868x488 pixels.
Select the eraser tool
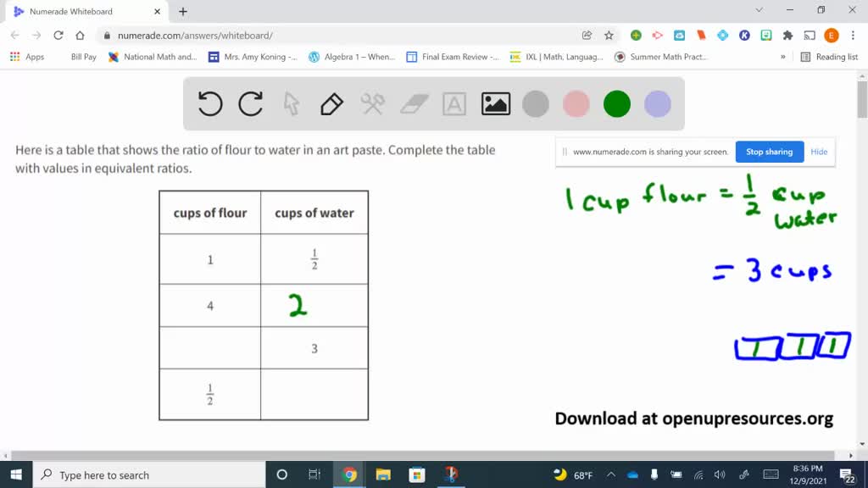tap(414, 104)
